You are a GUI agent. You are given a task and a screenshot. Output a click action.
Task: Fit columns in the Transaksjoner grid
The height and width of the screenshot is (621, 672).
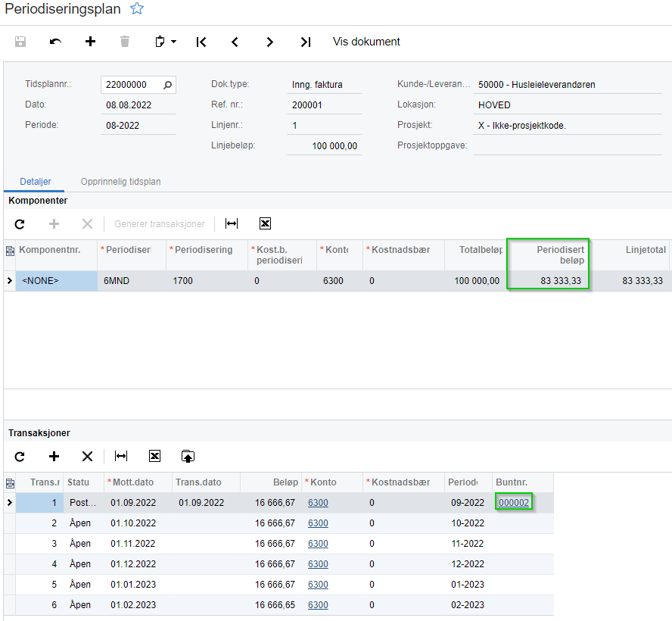click(x=121, y=456)
